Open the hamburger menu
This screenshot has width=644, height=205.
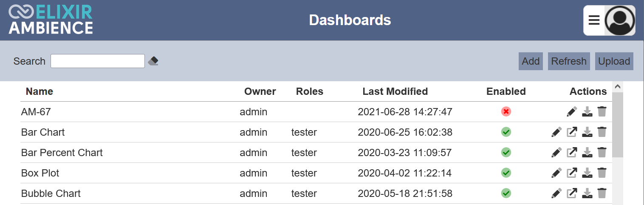pos(594,20)
